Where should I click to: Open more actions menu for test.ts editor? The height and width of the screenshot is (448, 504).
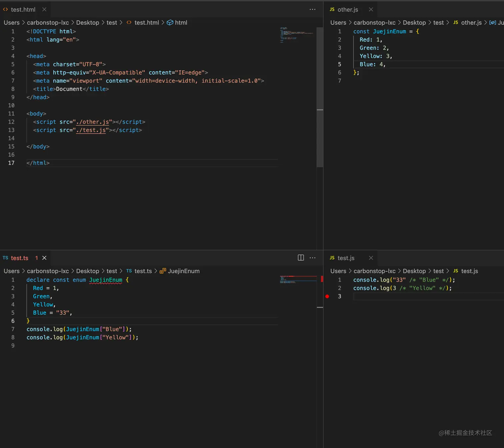(312, 258)
